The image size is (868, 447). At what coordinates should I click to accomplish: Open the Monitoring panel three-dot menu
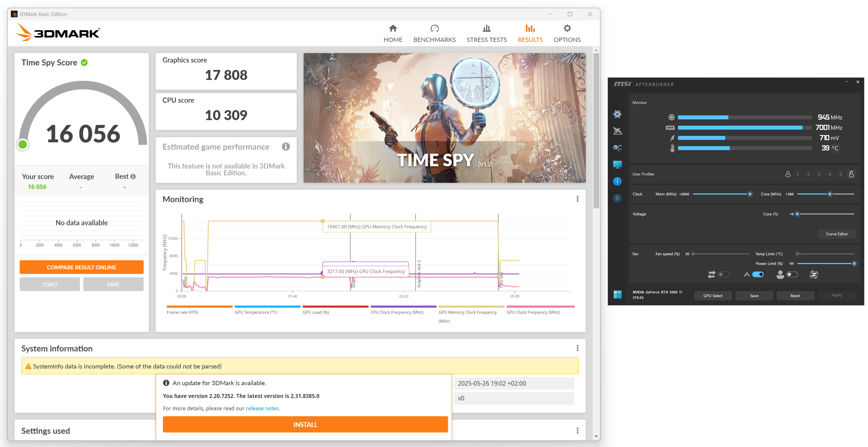[577, 199]
